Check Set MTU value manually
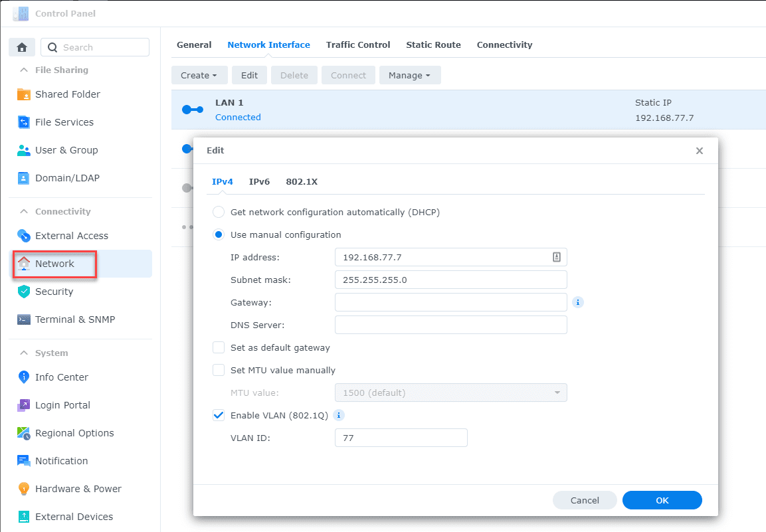This screenshot has width=766, height=532. [219, 371]
